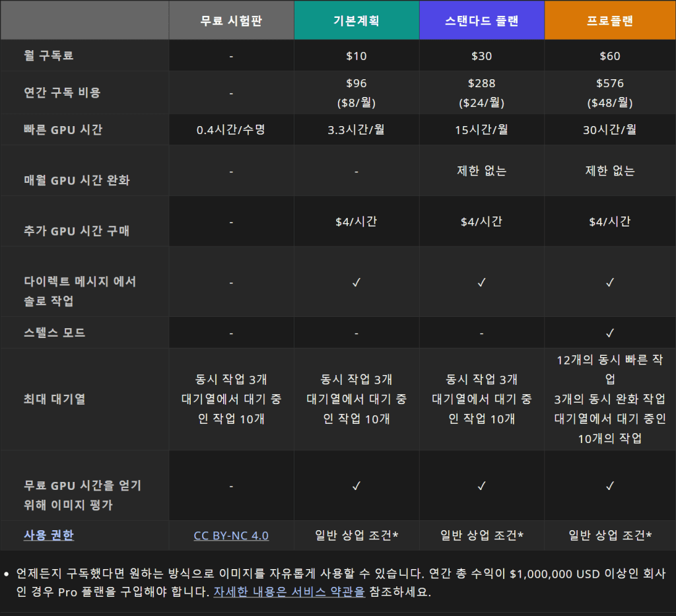
Task: Click the 스텔스 모드 checkmark under 프로플랜
Action: point(610,333)
